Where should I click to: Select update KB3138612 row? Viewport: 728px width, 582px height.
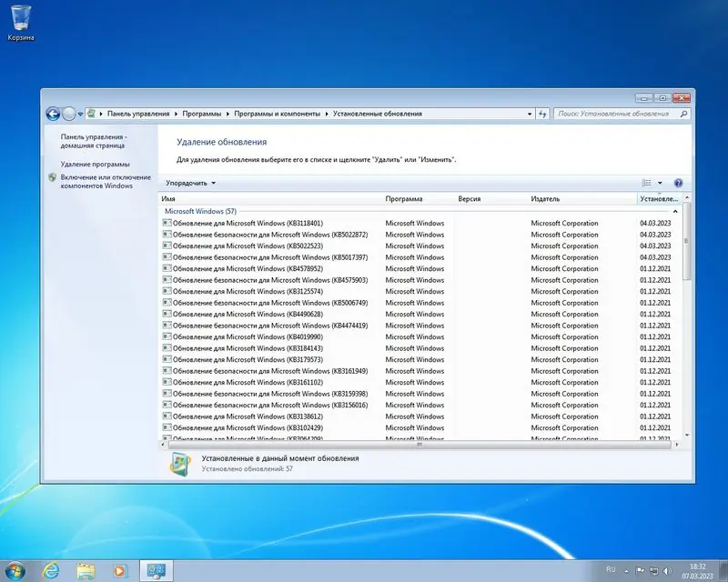420,416
